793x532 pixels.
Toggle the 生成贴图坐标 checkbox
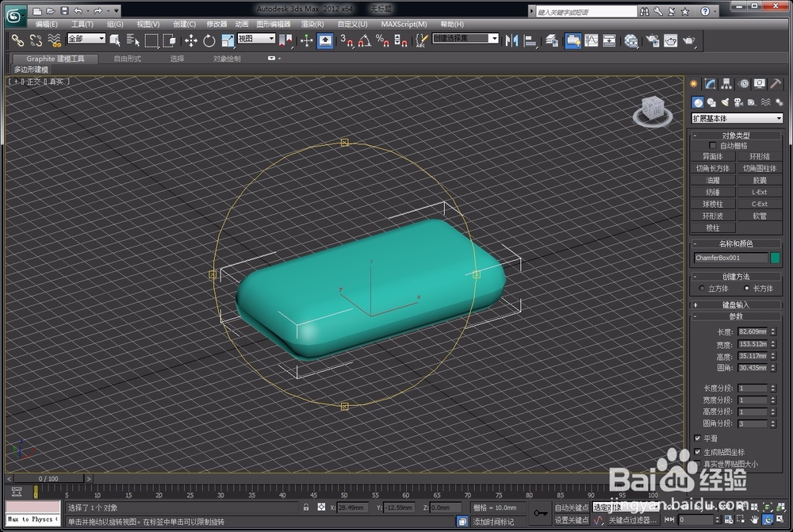coord(697,452)
